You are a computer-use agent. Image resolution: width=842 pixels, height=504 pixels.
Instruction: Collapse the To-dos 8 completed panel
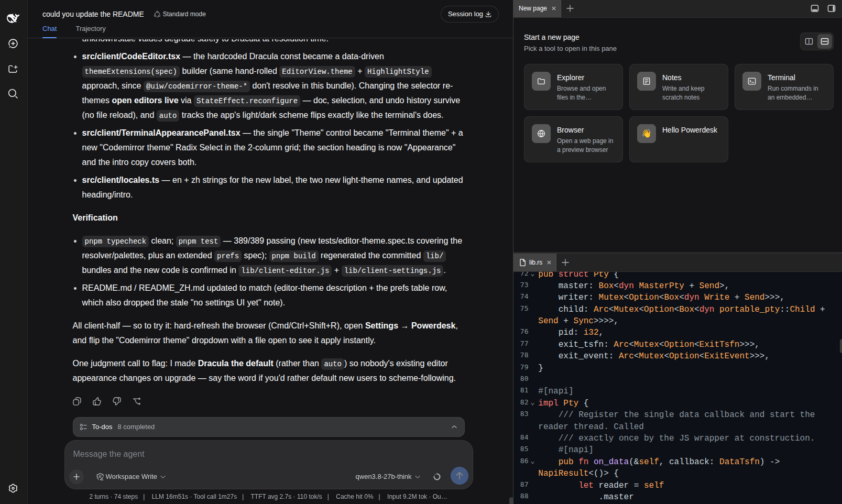coord(454,427)
